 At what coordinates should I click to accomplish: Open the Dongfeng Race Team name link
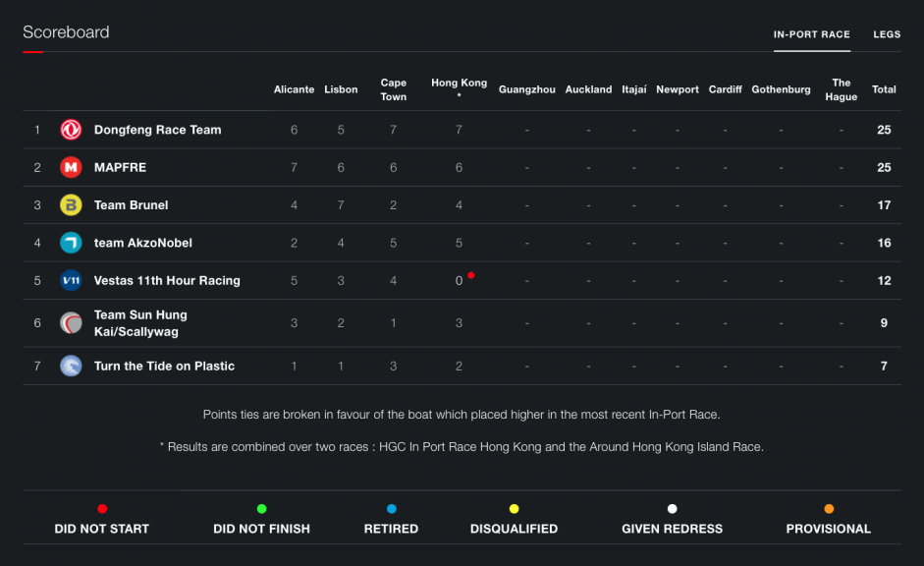pos(157,130)
